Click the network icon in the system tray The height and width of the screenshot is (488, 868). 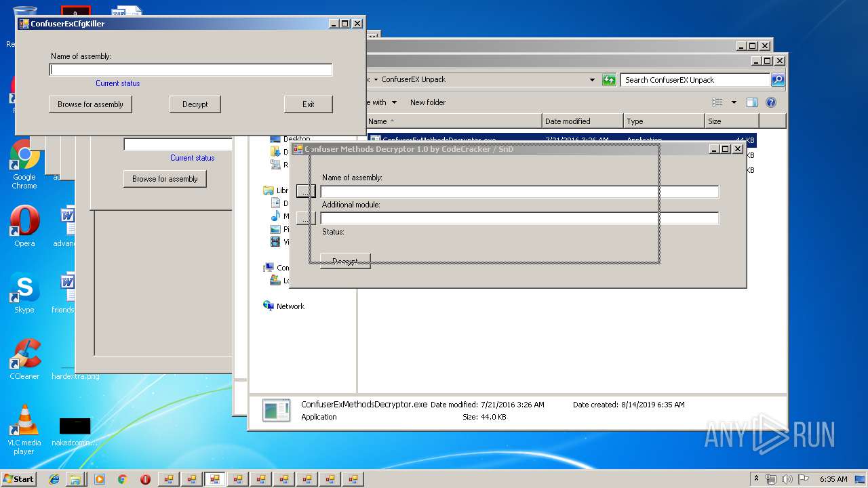(771, 479)
